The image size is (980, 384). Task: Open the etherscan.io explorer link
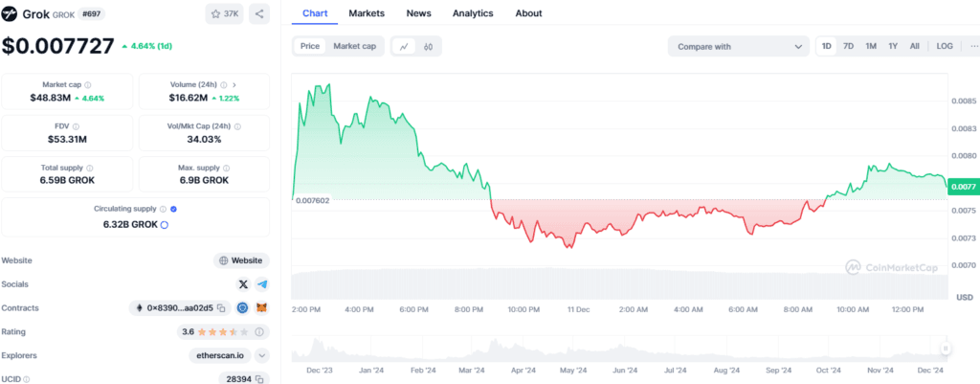pyautogui.click(x=220, y=355)
